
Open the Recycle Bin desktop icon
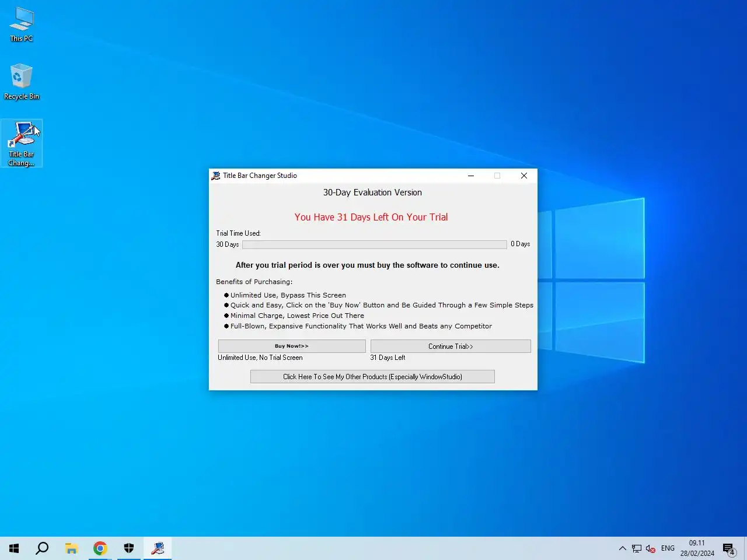pos(22,82)
